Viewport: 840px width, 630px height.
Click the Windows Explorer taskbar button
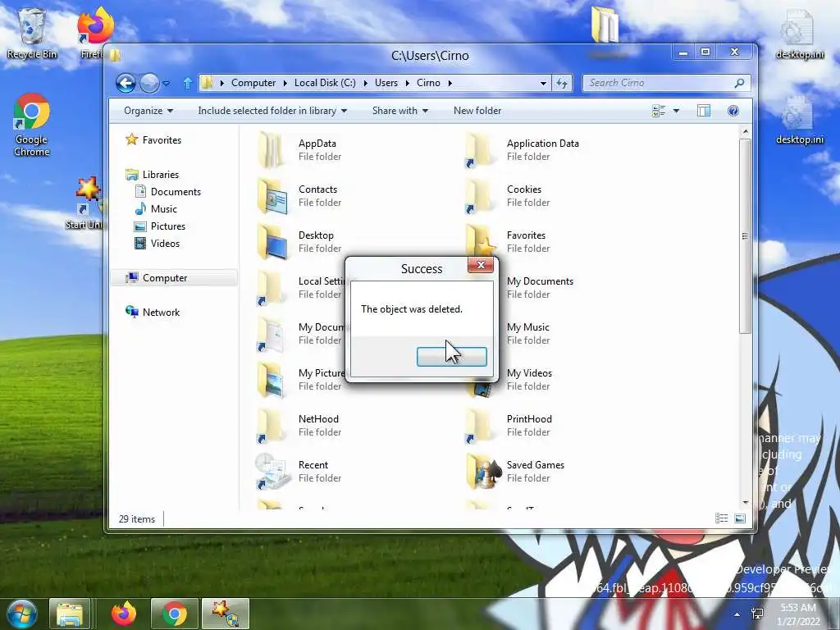pos(70,614)
